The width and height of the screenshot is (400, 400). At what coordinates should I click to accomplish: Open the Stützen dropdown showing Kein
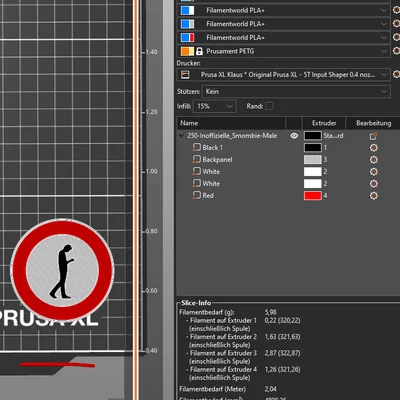pyautogui.click(x=296, y=91)
